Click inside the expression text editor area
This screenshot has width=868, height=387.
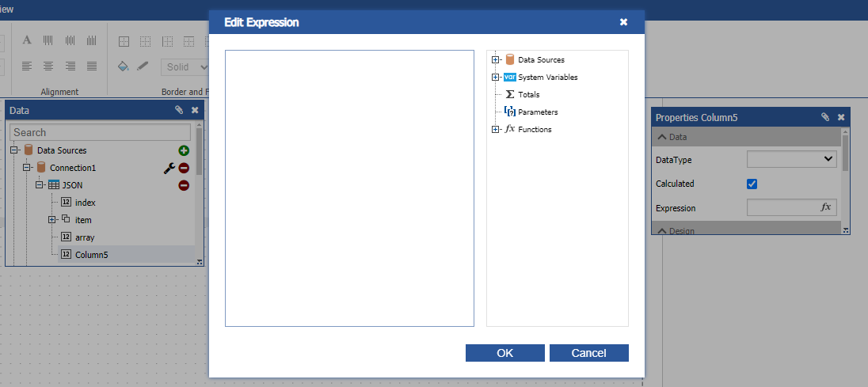point(349,188)
